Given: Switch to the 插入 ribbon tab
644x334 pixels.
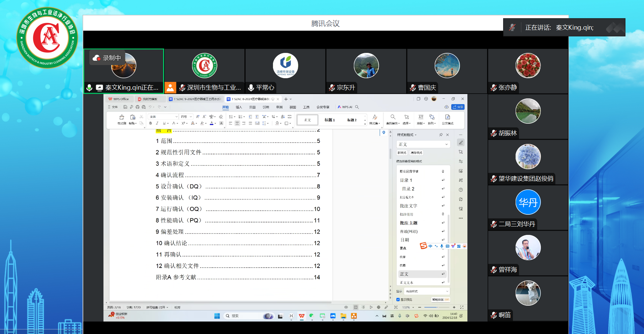Looking at the screenshot, I should [x=239, y=107].
